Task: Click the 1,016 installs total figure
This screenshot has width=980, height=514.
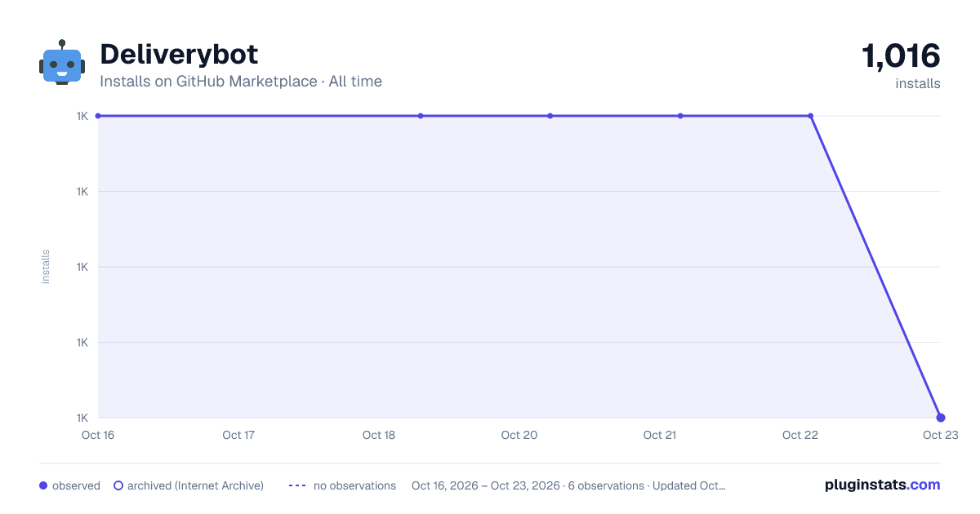Action: point(901,56)
